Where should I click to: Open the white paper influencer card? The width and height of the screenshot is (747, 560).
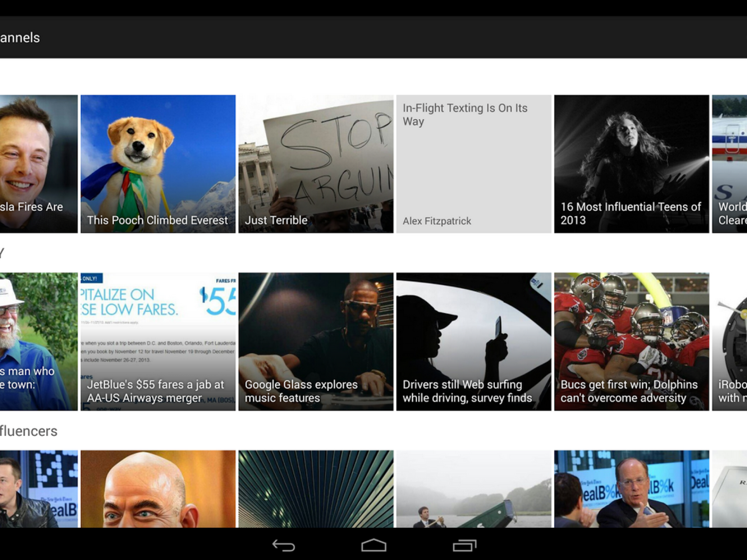click(x=729, y=489)
